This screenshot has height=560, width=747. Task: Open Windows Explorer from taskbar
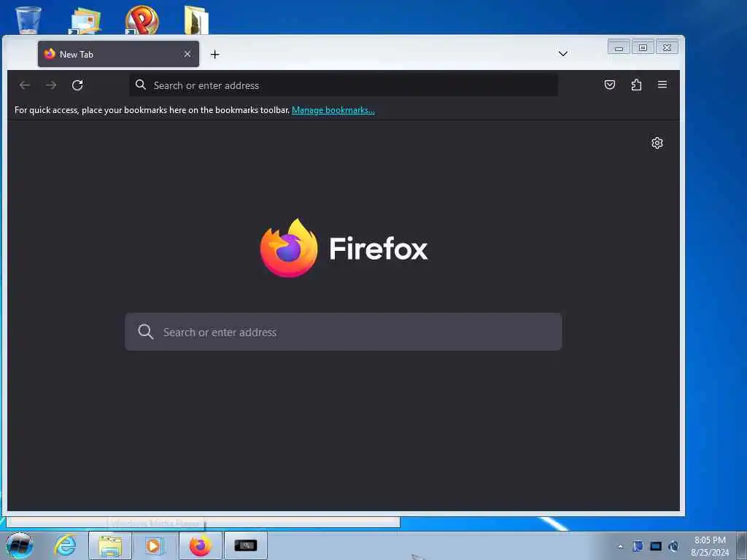(110, 545)
